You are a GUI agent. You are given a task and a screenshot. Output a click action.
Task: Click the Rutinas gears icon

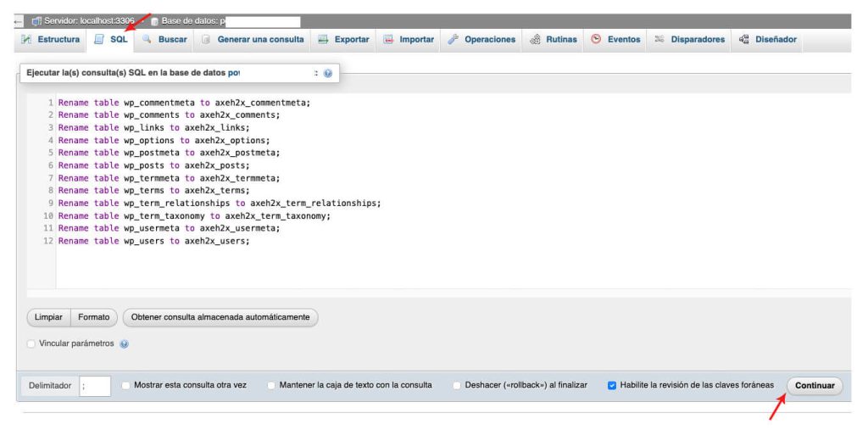tap(535, 40)
